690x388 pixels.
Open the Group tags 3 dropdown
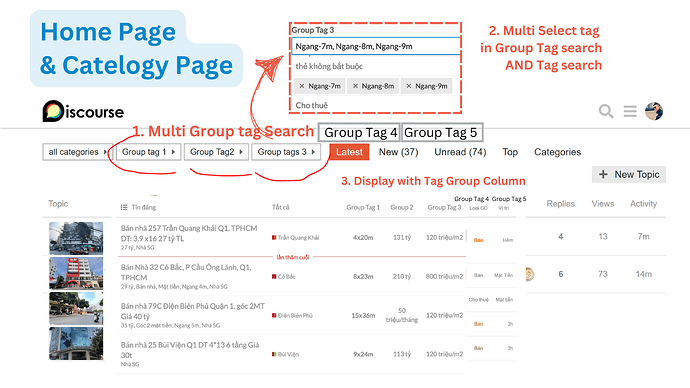pyautogui.click(x=286, y=152)
